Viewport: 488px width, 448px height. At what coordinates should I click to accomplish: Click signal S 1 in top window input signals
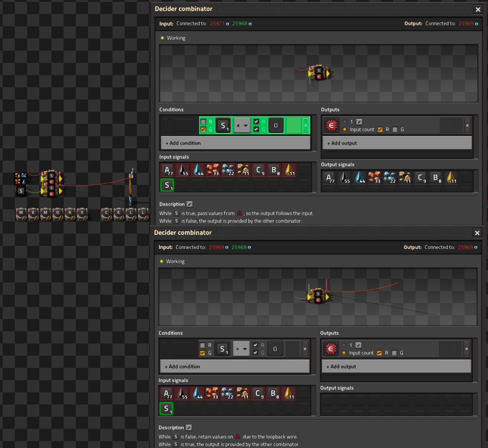point(167,185)
